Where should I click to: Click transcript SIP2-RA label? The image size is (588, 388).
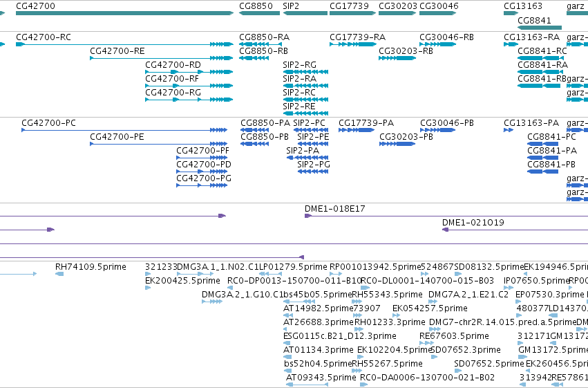[x=300, y=79]
